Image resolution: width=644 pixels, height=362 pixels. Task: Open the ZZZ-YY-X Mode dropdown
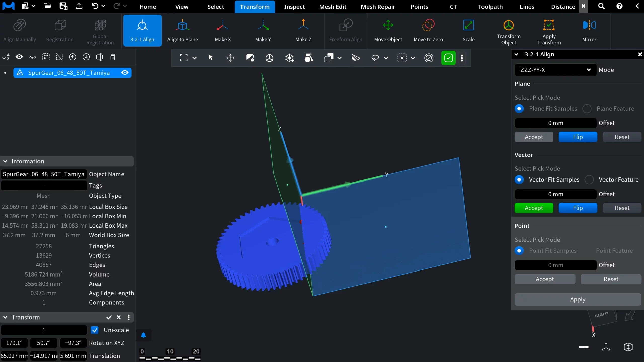point(555,70)
